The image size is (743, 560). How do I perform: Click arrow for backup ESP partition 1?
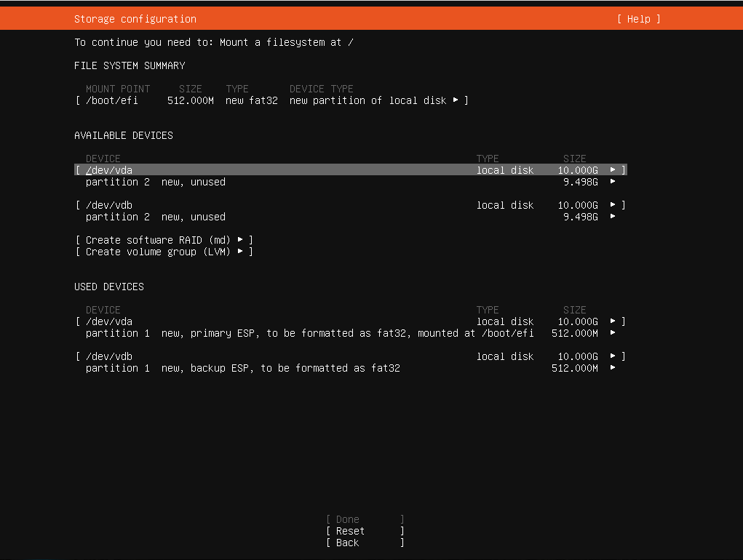click(x=613, y=368)
